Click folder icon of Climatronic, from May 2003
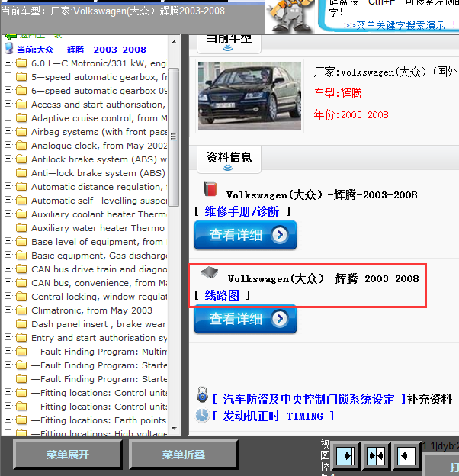 click(x=21, y=310)
